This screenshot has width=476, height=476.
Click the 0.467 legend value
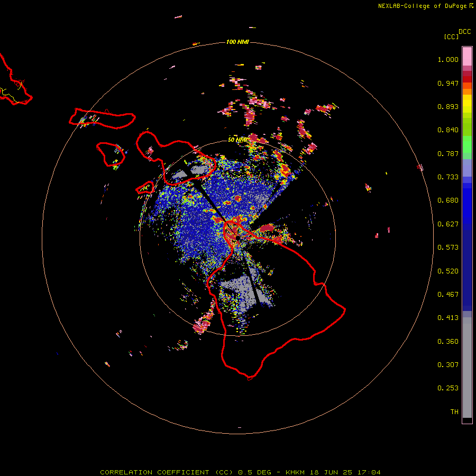pyautogui.click(x=448, y=295)
